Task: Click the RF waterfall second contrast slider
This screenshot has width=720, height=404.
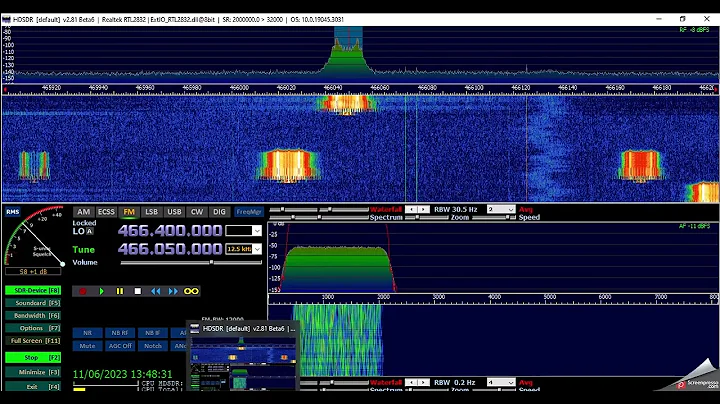Action: coord(344,209)
